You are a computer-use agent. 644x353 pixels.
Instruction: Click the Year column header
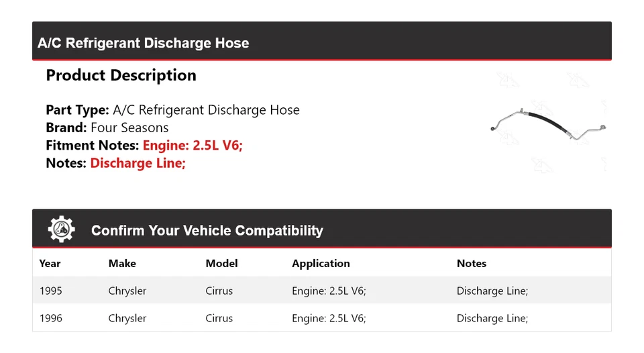(50, 264)
